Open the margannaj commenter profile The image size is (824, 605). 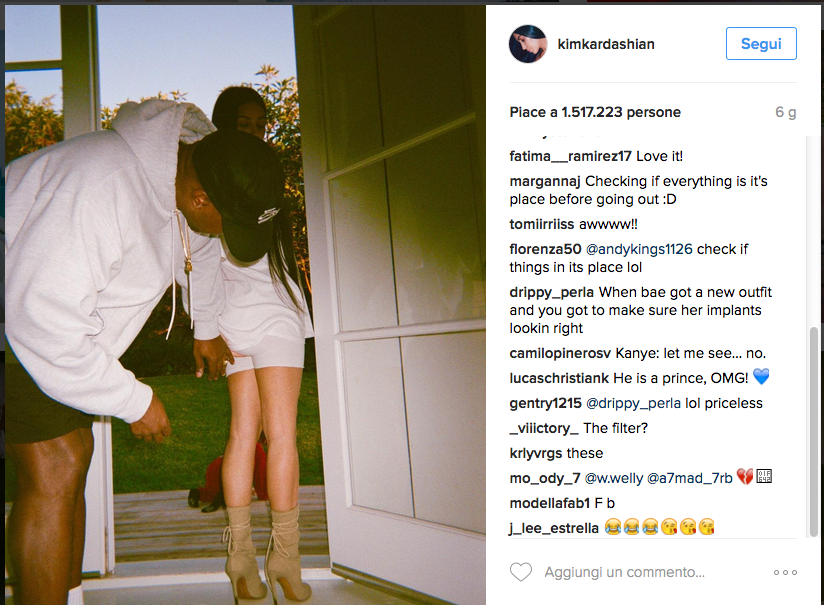click(x=544, y=181)
